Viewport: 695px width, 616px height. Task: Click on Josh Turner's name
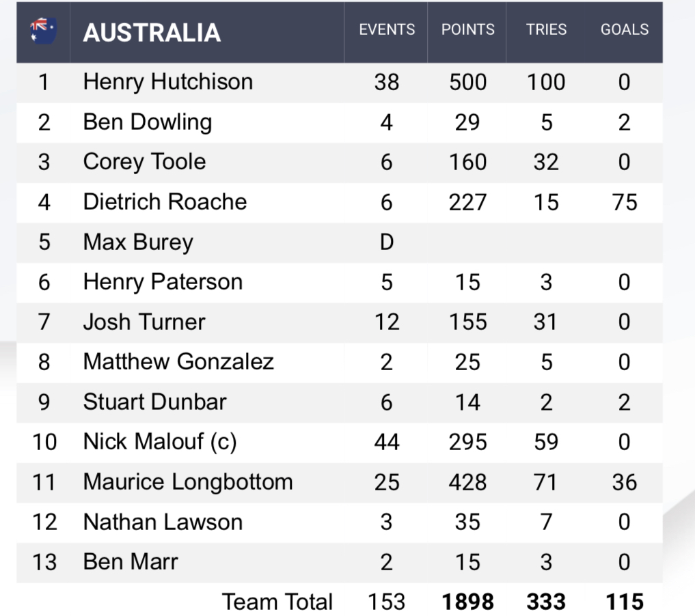144,322
